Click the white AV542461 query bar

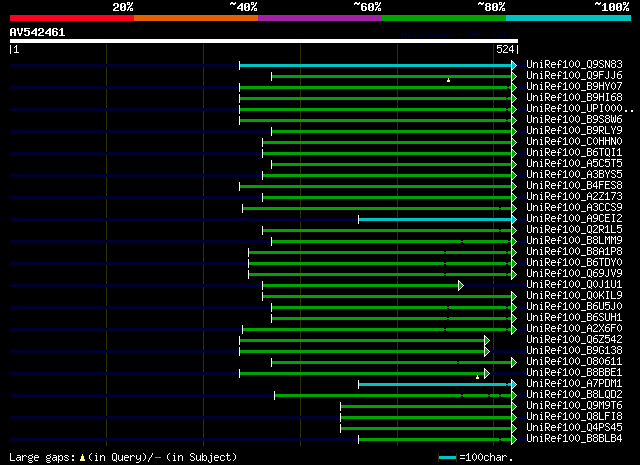(264, 41)
